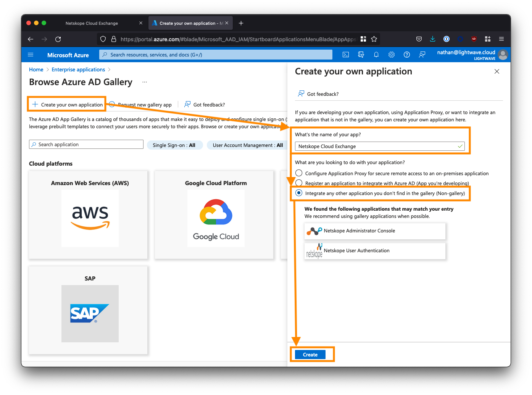This screenshot has width=532, height=395.
Task: Select the Non-gallery integration radio option
Action: (x=299, y=193)
